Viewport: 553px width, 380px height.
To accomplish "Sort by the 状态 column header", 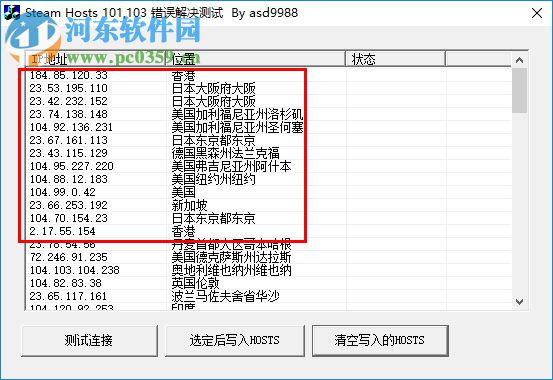I will pyautogui.click(x=395, y=59).
